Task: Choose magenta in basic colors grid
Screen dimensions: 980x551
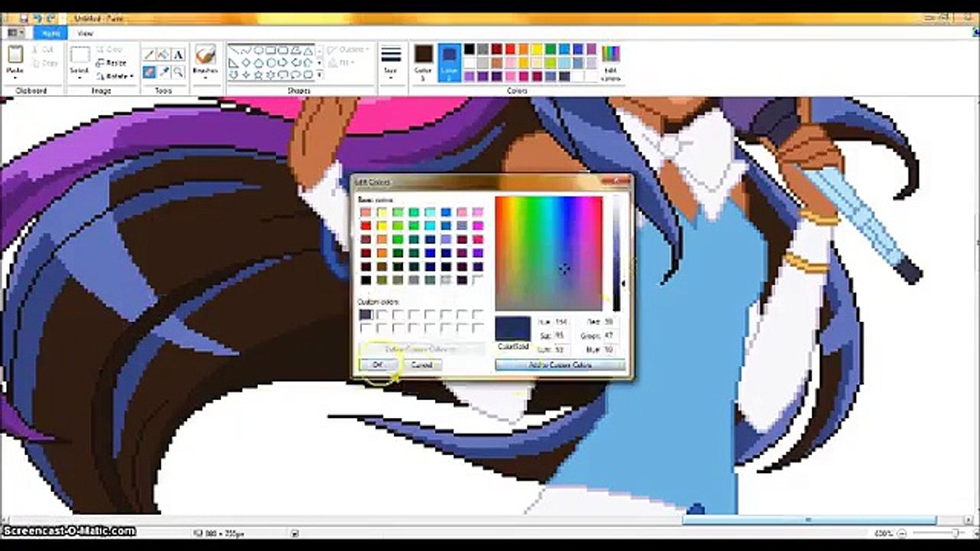Action: (x=478, y=226)
